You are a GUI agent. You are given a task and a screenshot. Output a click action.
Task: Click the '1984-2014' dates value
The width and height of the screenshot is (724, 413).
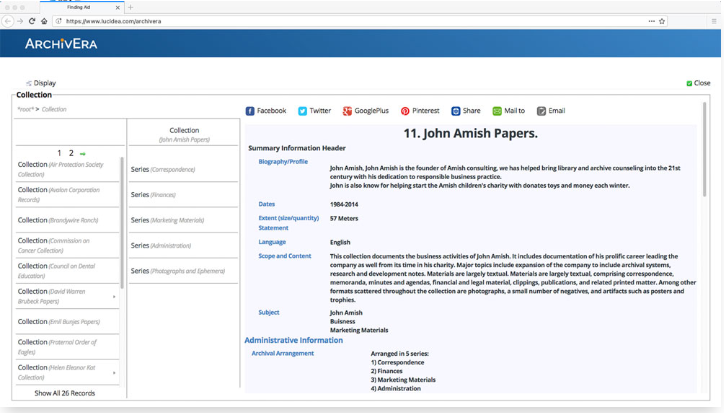(x=344, y=204)
